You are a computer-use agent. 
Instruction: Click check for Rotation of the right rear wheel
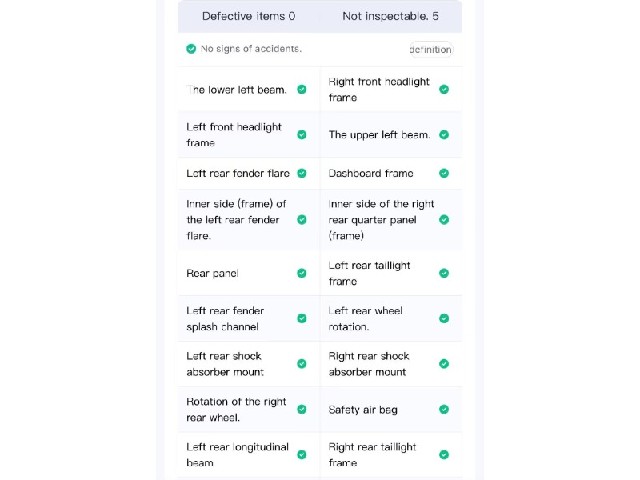tap(302, 409)
